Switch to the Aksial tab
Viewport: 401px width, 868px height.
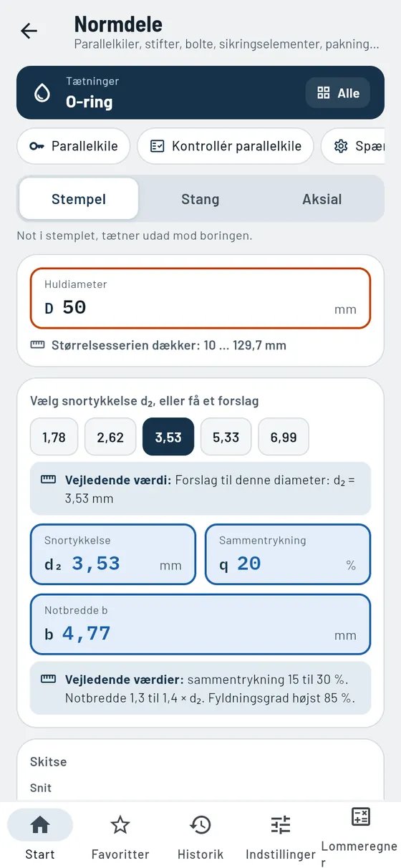[322, 199]
